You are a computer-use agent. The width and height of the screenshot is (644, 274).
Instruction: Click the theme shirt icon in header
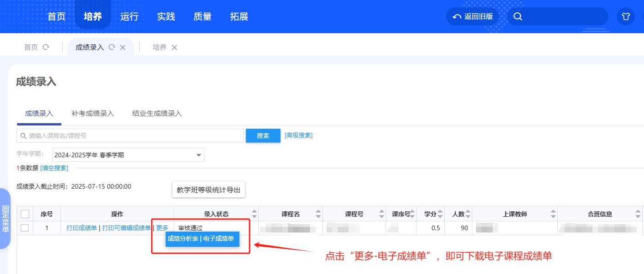(626, 17)
